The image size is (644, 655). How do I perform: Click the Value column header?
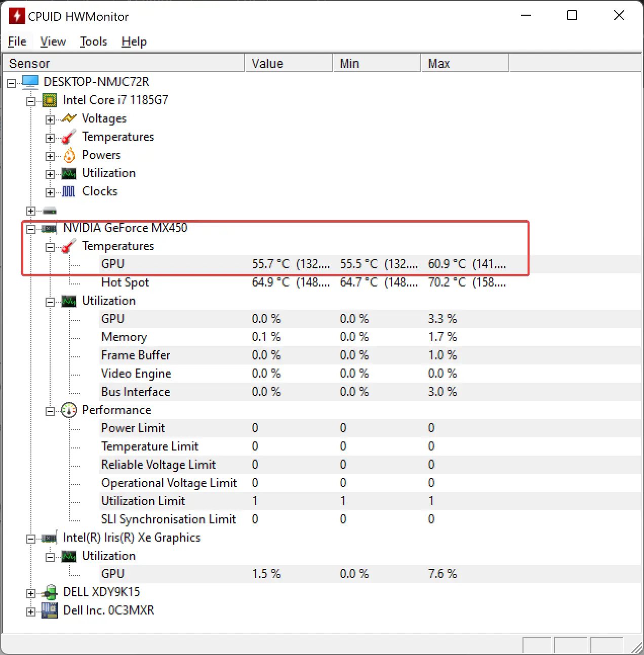pyautogui.click(x=289, y=63)
